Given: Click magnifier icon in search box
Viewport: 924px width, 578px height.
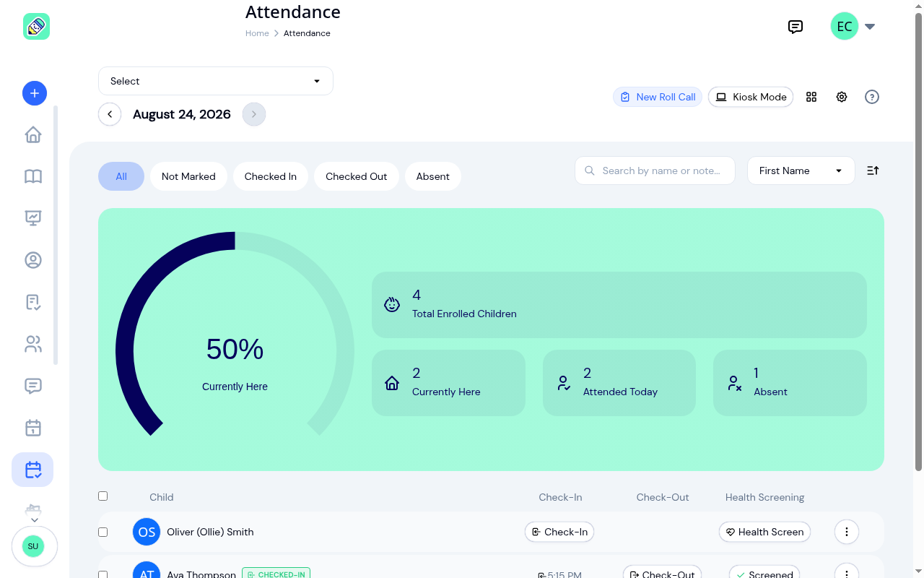Looking at the screenshot, I should click(590, 171).
